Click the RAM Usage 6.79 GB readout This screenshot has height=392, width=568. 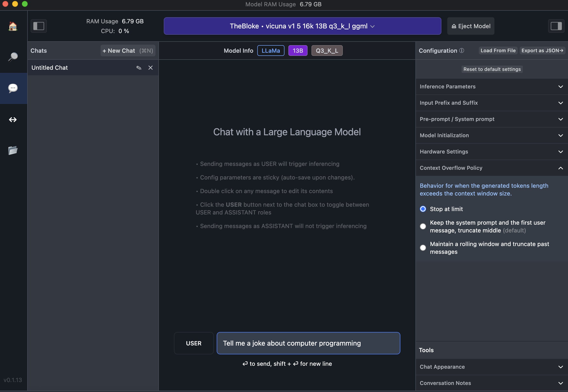(x=115, y=21)
